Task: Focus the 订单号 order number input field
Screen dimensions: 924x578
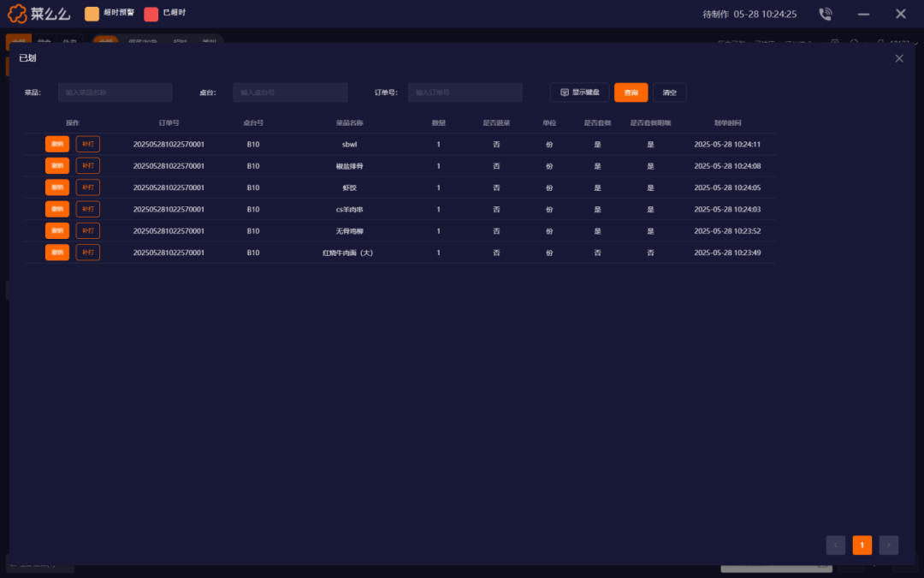Action: [465, 92]
